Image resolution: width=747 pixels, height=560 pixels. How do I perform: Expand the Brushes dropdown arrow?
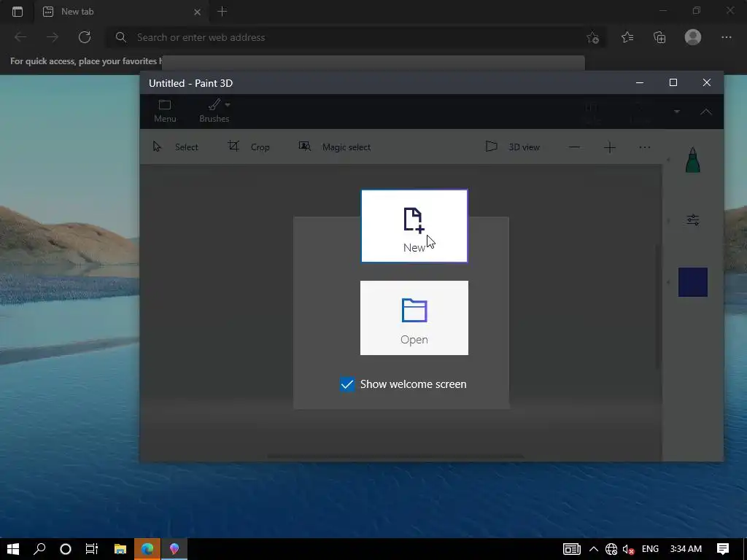tap(228, 104)
